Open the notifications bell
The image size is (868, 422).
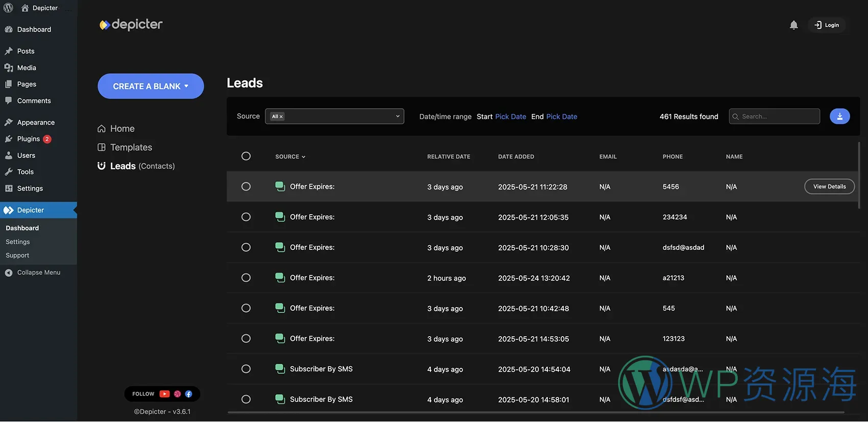793,25
